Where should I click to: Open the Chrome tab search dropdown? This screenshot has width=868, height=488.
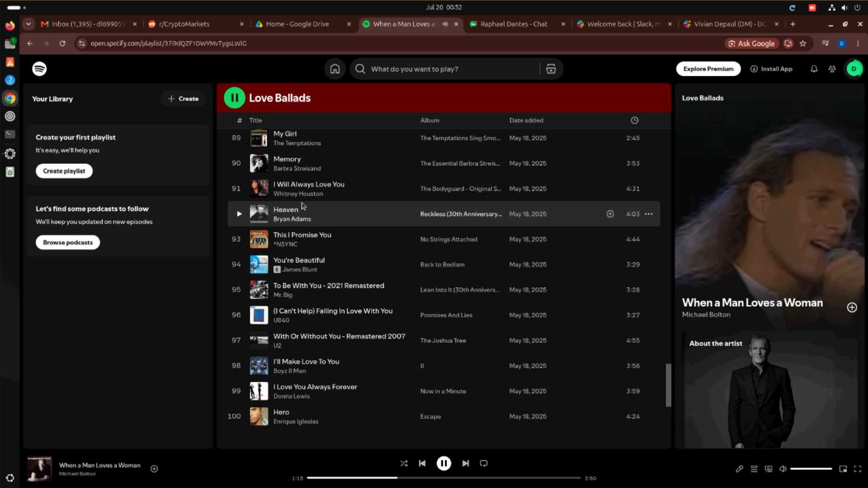point(28,24)
